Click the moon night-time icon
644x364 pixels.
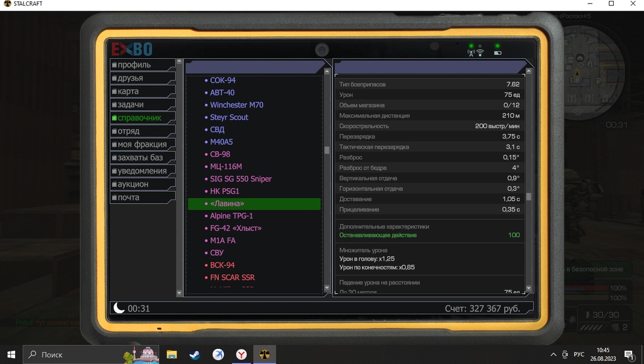[119, 308]
